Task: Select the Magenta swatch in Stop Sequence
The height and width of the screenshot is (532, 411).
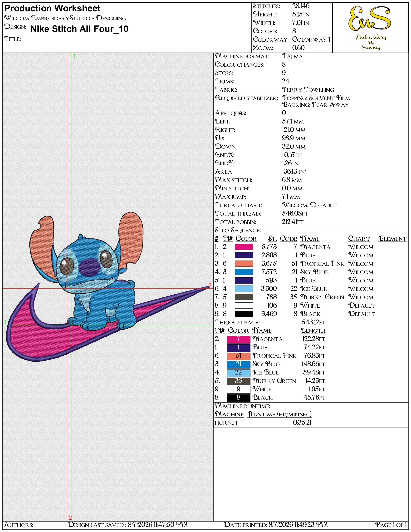Action: point(244,247)
